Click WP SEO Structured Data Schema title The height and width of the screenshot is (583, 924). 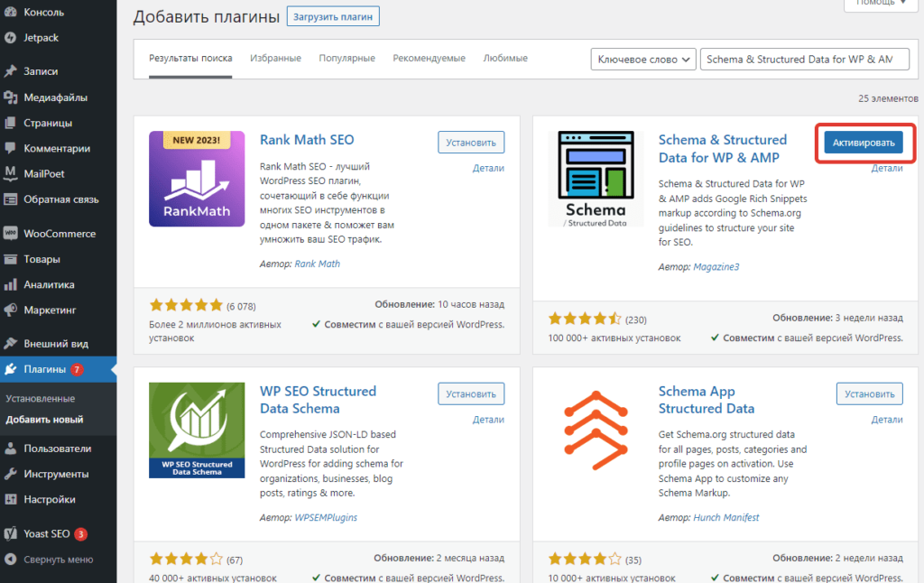[x=319, y=400]
